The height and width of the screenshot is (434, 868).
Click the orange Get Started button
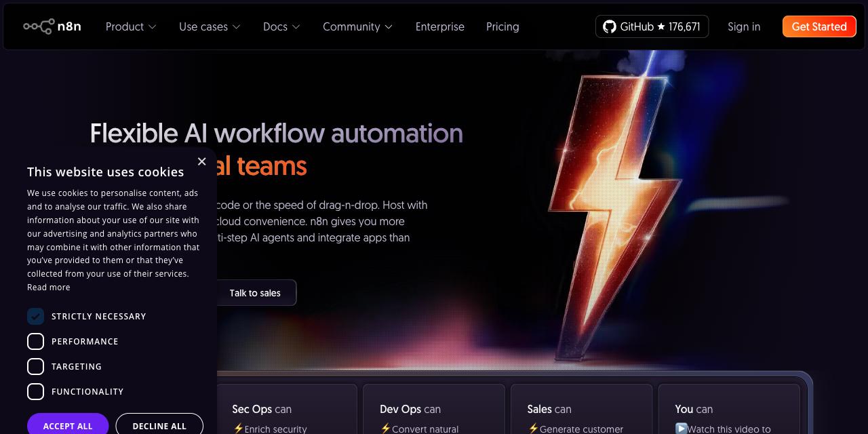tap(819, 26)
